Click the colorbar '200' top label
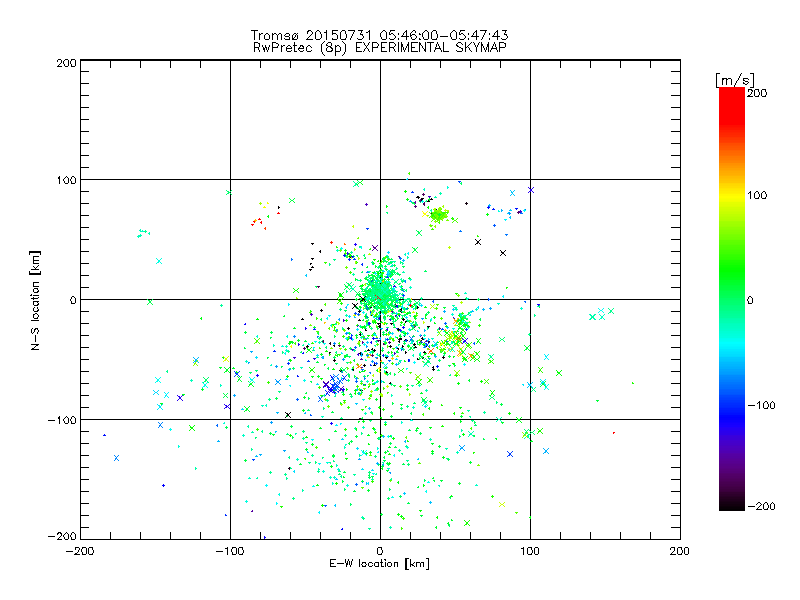The image size is (800, 600). point(757,93)
